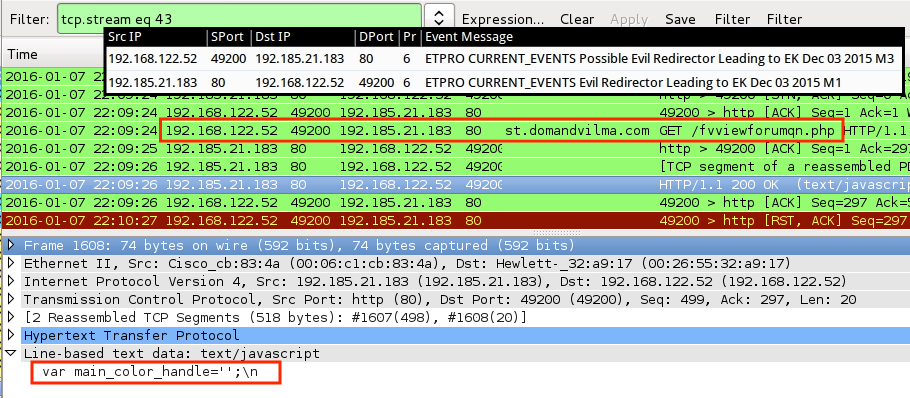Select the http > 49200 ACK Seq=1 Ack=297 packet
910x398 pixels.
point(455,149)
